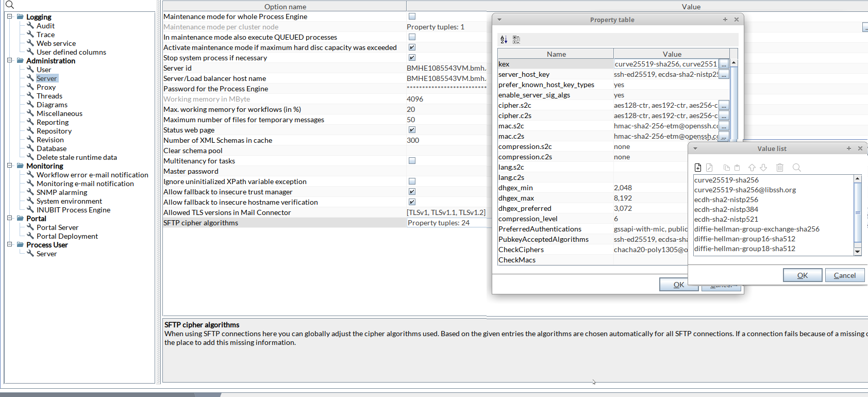Click the delete trash icon in Value list
The width and height of the screenshot is (868, 397).
(x=780, y=168)
